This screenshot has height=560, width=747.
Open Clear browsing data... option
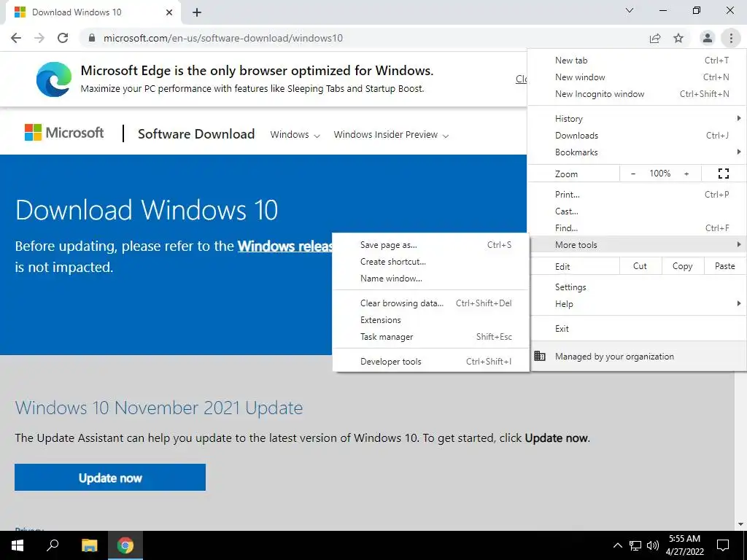(x=430, y=303)
